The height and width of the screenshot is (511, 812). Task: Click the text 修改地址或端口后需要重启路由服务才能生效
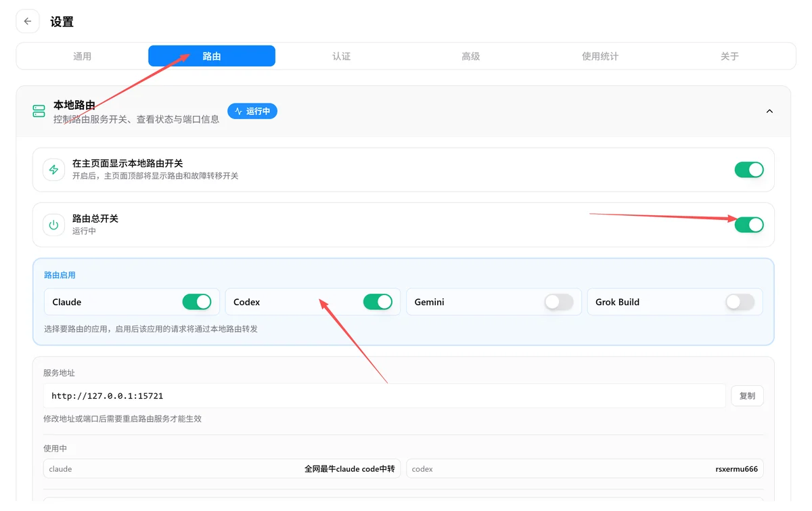tap(122, 419)
